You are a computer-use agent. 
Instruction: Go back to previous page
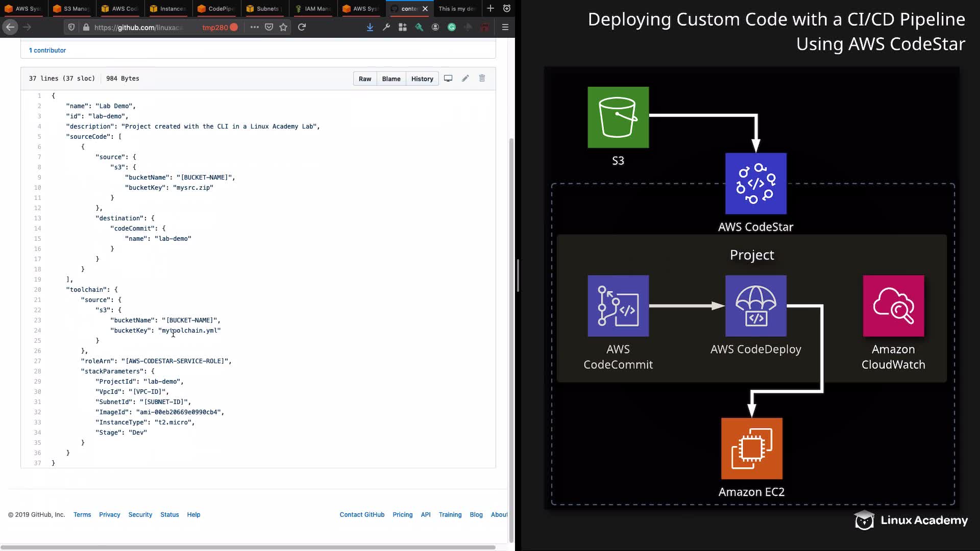tap(10, 27)
